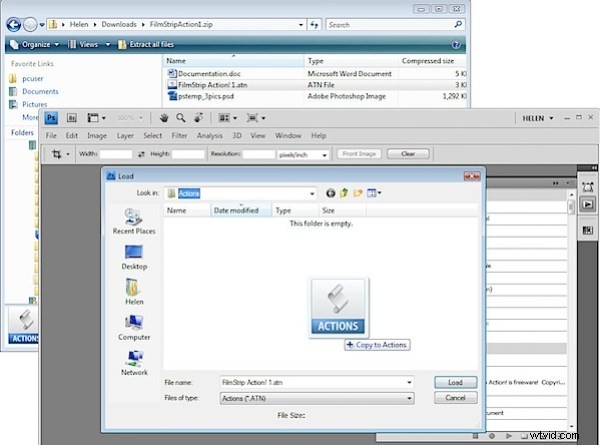Open Recent Places in Load dialog
The width and height of the screenshot is (600, 445).
pos(134,221)
